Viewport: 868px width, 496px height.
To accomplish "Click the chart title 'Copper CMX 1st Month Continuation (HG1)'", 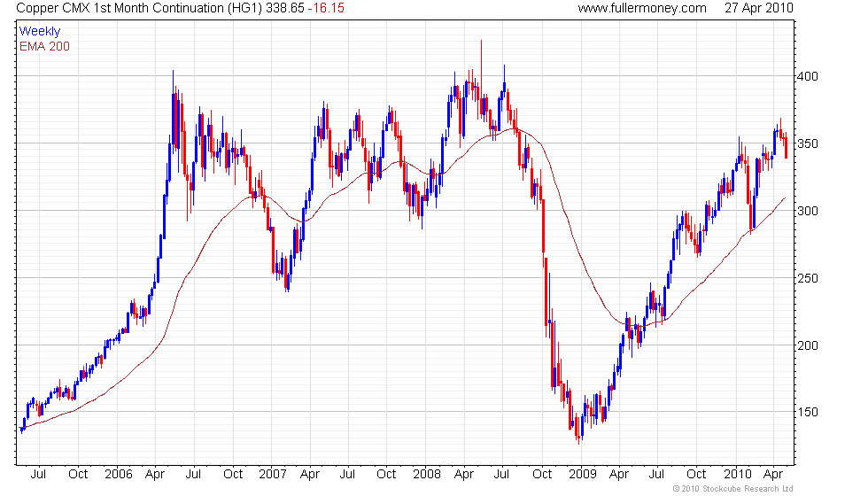I will pyautogui.click(x=139, y=8).
